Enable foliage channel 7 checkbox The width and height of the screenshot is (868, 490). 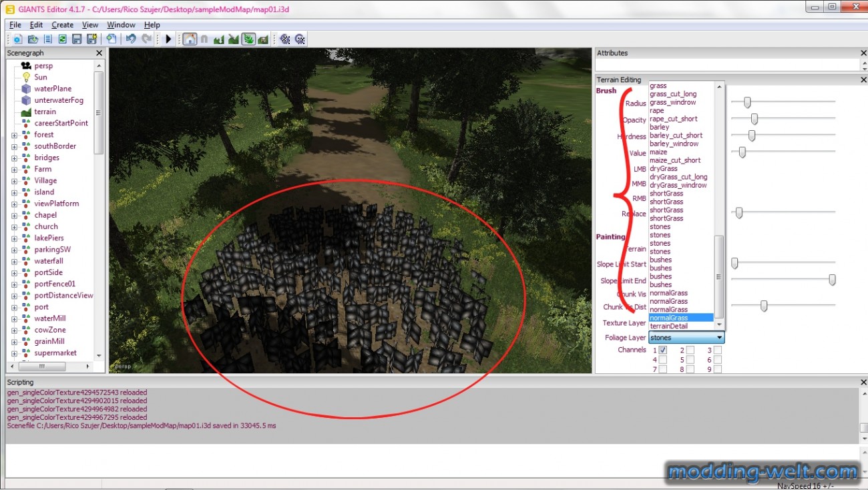(663, 369)
